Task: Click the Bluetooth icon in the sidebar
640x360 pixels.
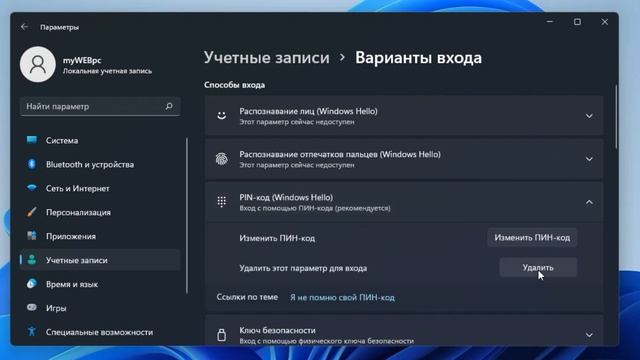Action: [32, 164]
